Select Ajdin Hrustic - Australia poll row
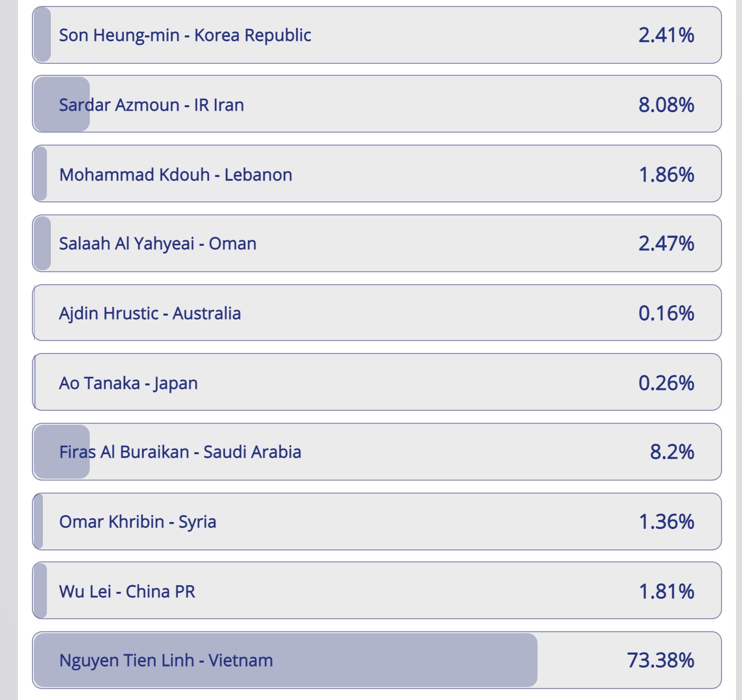Viewport: 742px width, 700px height. (377, 313)
